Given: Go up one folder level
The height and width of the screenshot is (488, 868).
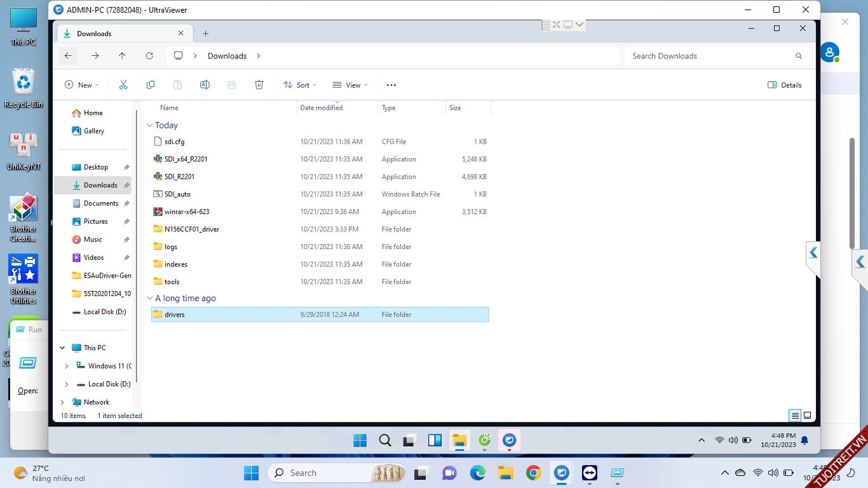Looking at the screenshot, I should coord(122,56).
